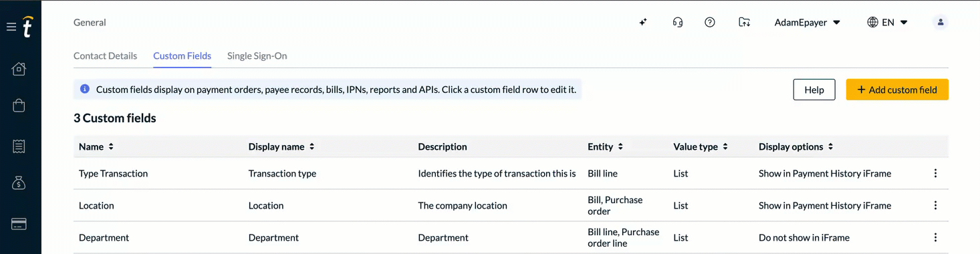Click 'Identifies the type of transaction' description
This screenshot has width=980, height=254.
(497, 173)
